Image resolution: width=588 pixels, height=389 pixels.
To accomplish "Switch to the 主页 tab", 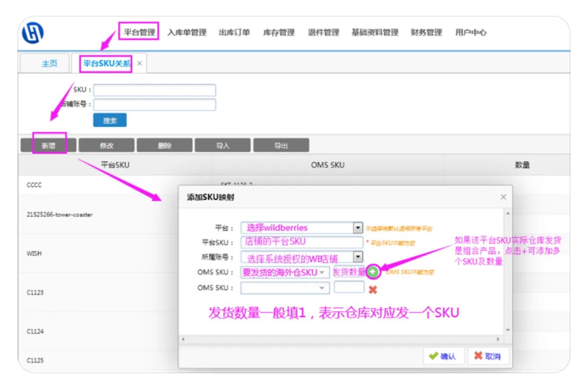I will (x=49, y=63).
